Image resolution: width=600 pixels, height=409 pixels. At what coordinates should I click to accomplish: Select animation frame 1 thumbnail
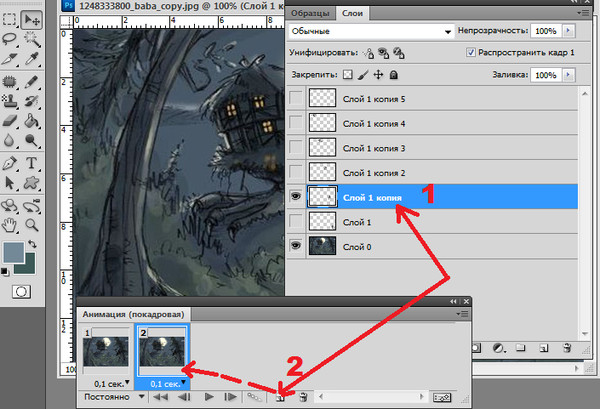pos(106,351)
